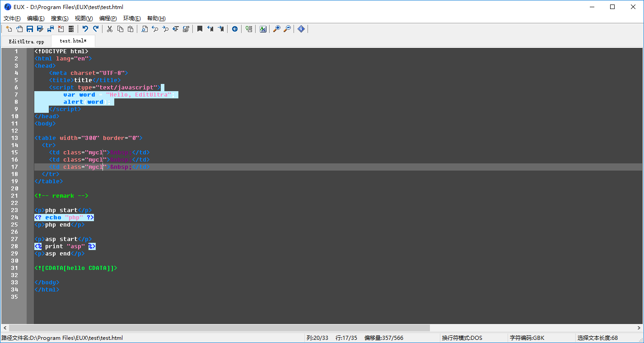Click the Zoom In magnifier icon
644x343 pixels.
click(x=277, y=29)
